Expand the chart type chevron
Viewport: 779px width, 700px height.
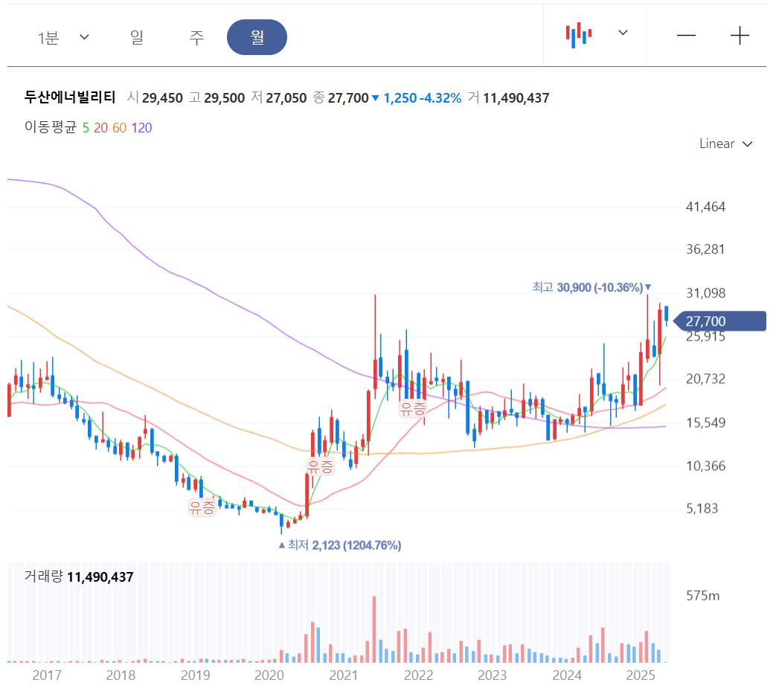coord(623,33)
